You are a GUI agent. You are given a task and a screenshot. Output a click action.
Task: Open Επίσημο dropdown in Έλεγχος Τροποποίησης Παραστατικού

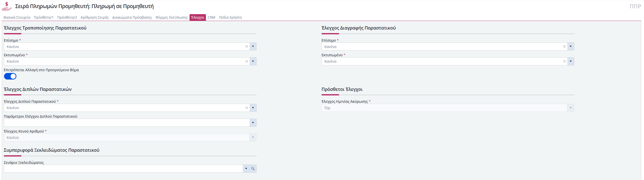pos(253,46)
